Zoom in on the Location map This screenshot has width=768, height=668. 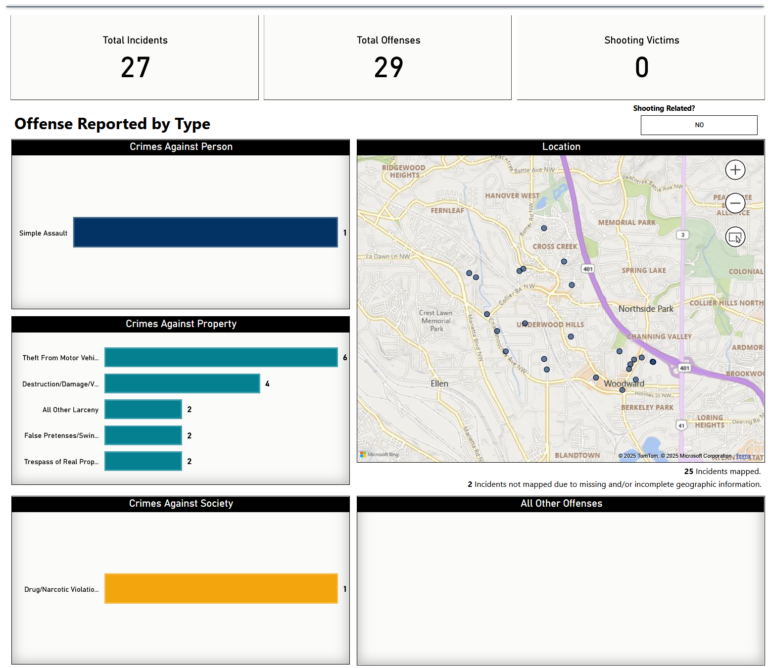tap(735, 170)
